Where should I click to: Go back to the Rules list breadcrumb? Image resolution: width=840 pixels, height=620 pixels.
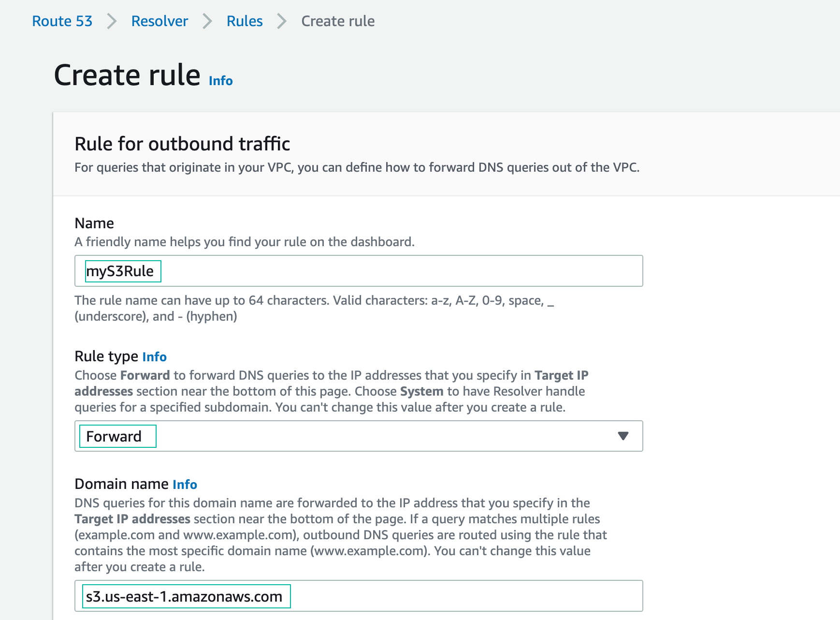(x=244, y=21)
